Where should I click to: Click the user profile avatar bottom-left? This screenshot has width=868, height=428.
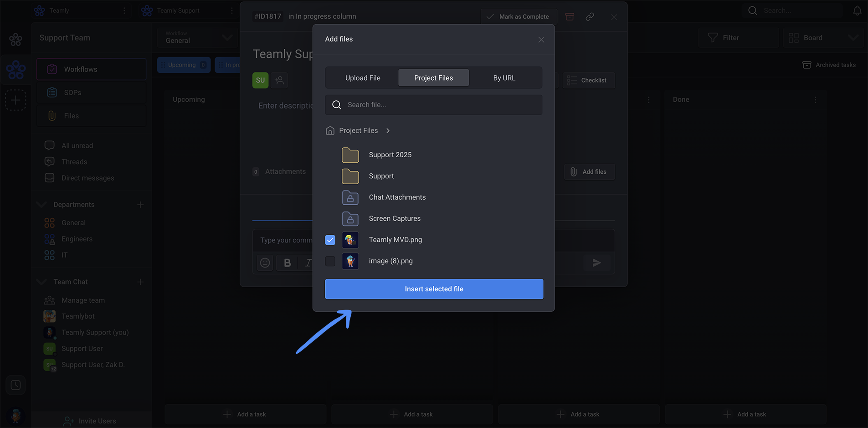tap(16, 415)
